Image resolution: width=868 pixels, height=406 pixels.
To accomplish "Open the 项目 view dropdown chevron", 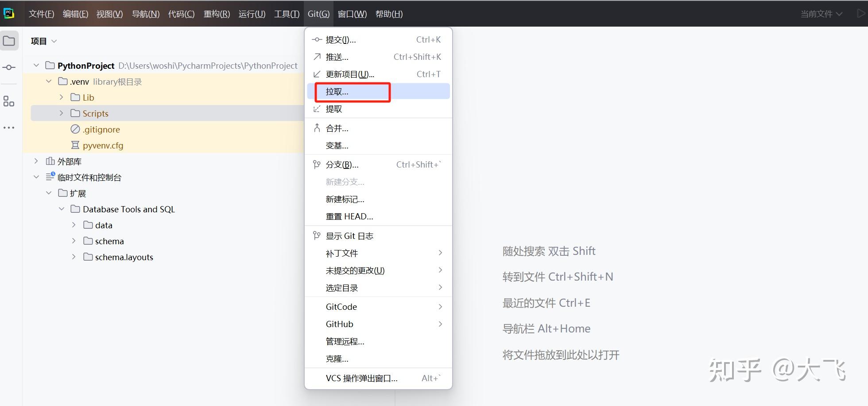I will pos(54,41).
